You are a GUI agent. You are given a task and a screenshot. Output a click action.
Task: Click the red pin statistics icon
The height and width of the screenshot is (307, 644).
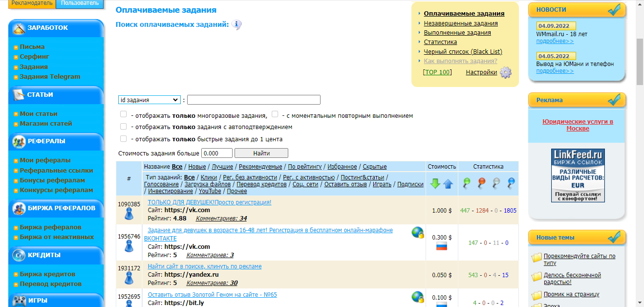point(481,183)
